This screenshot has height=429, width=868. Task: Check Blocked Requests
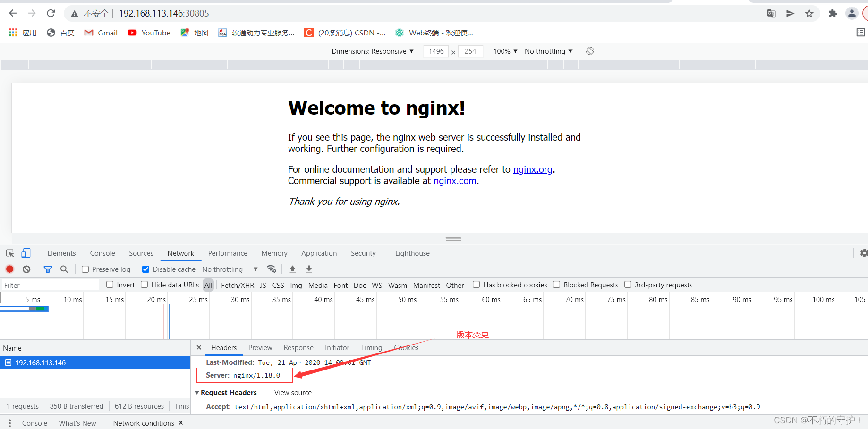[x=557, y=285]
